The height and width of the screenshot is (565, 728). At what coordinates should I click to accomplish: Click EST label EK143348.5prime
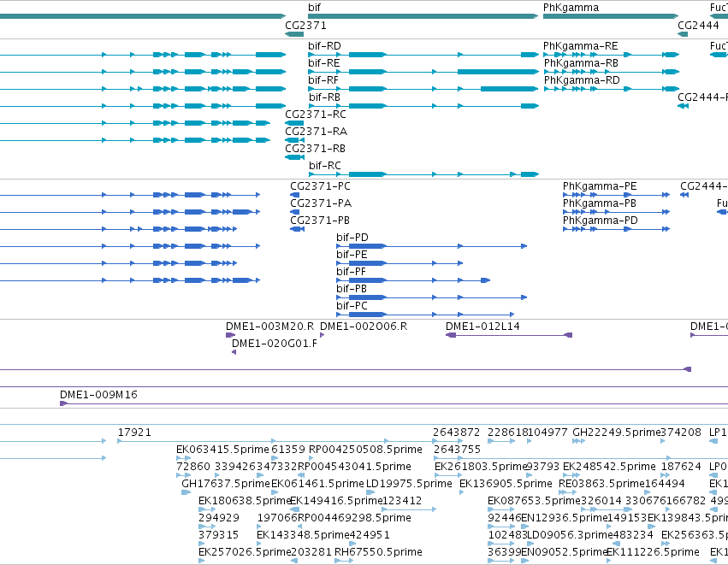click(x=303, y=535)
